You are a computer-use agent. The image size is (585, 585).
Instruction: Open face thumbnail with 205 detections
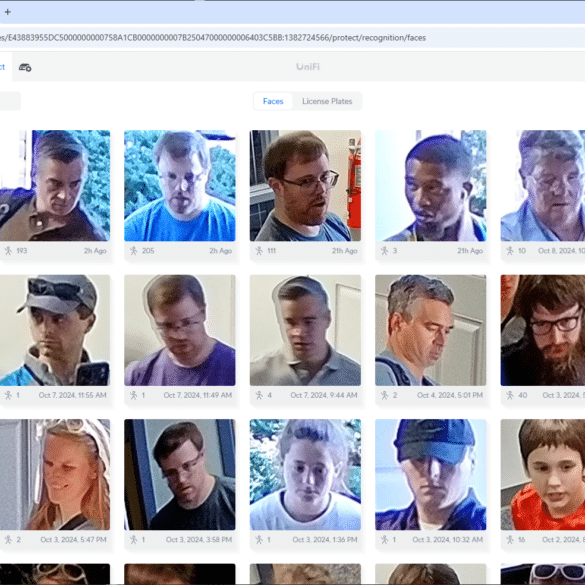point(180,185)
